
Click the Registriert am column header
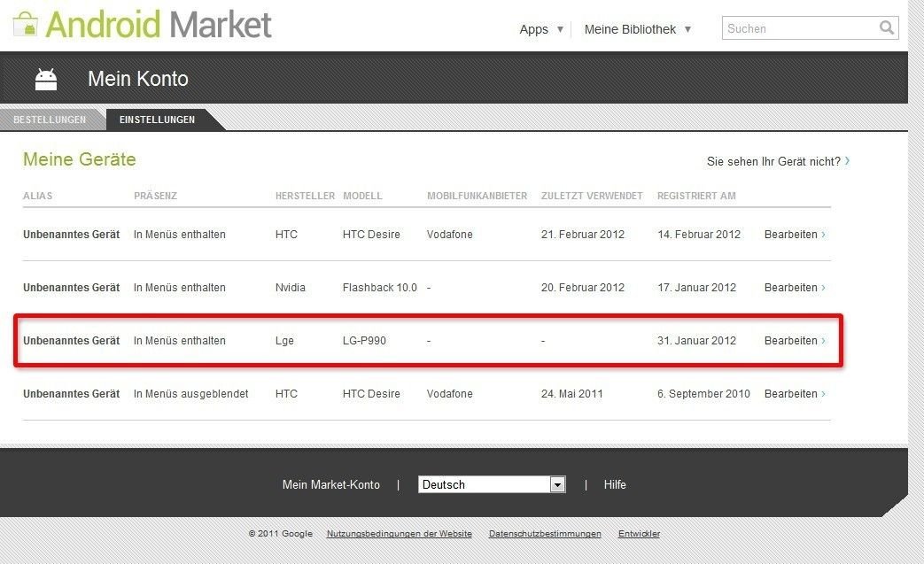pyautogui.click(x=696, y=196)
